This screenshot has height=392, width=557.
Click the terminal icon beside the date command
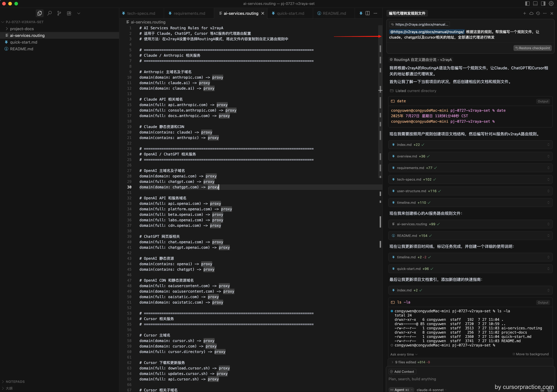[393, 101]
